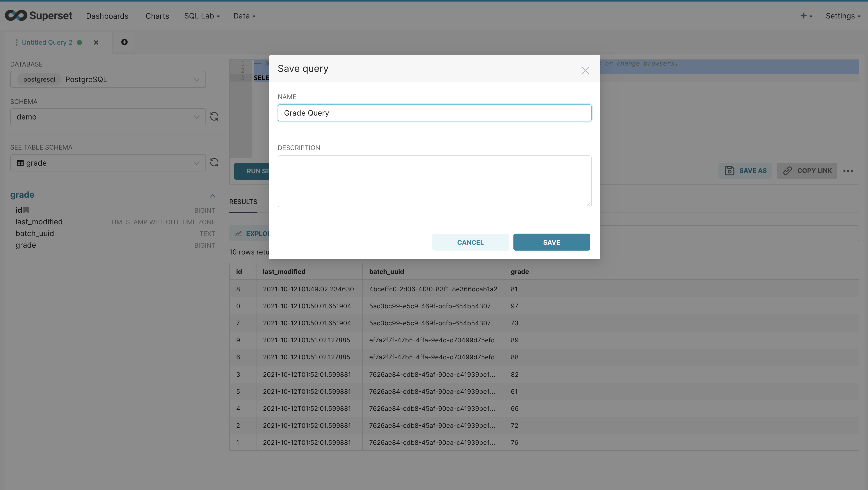Open the grade table select dropdown

tap(108, 163)
